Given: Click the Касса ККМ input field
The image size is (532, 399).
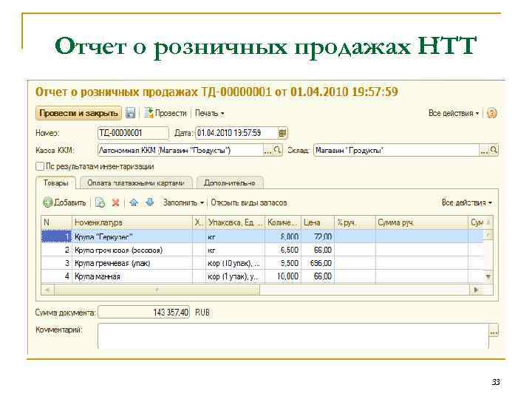Looking at the screenshot, I should pos(180,150).
